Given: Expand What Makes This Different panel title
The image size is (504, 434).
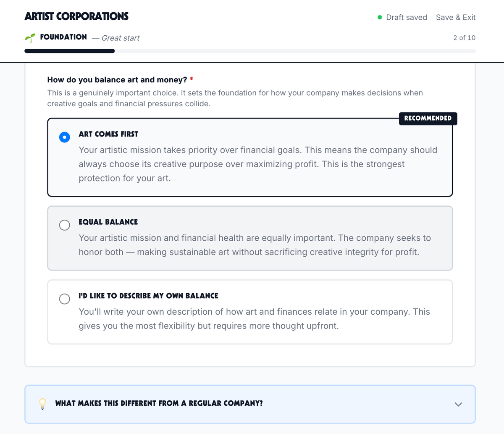Looking at the screenshot, I should point(159,403).
